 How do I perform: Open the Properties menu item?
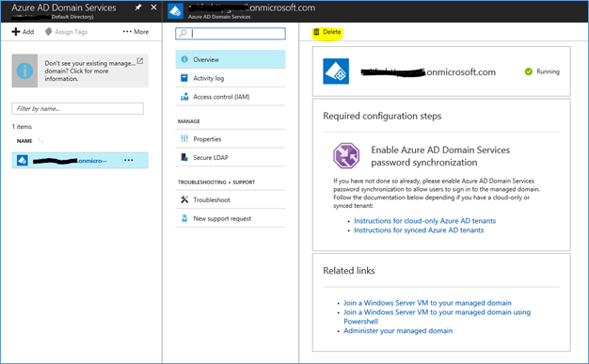[x=231, y=139]
